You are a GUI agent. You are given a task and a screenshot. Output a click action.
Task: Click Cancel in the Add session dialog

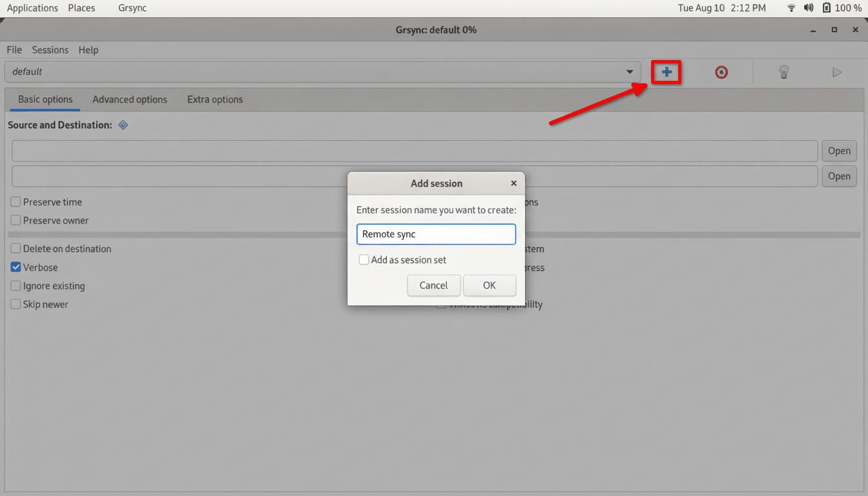(433, 285)
